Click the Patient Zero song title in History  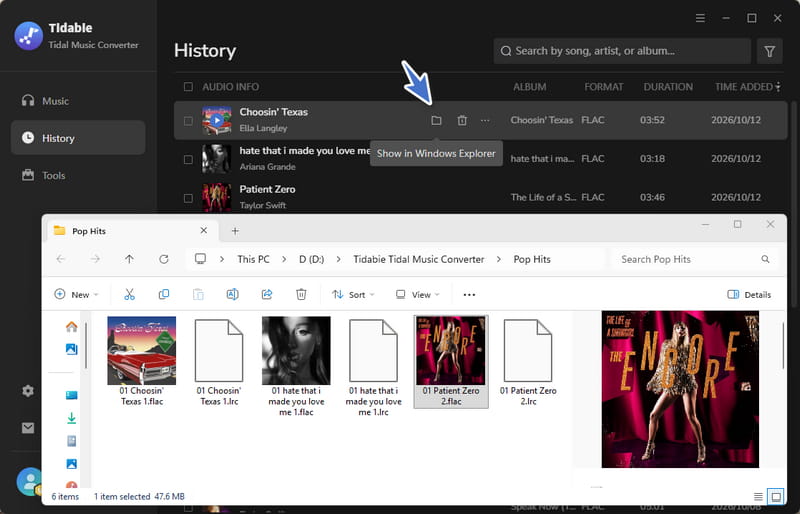tap(267, 189)
